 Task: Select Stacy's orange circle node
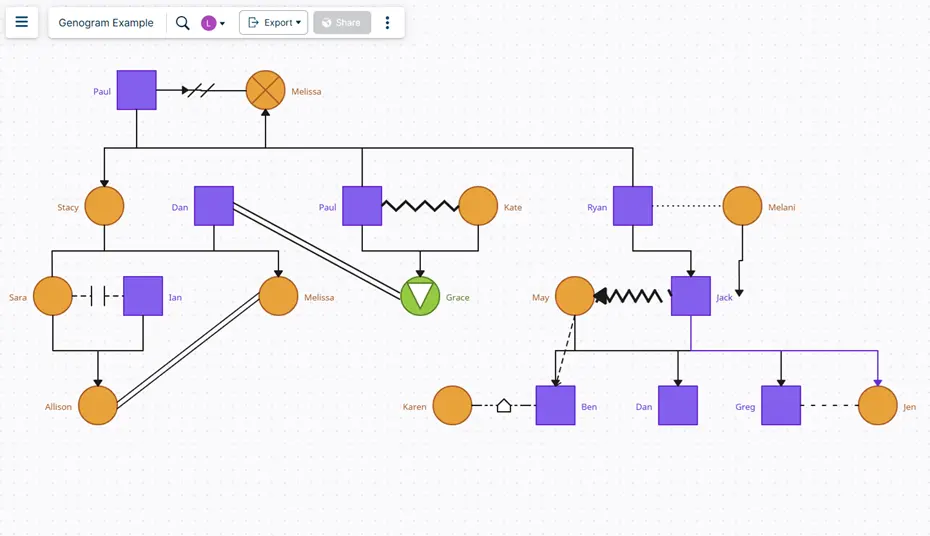click(104, 206)
